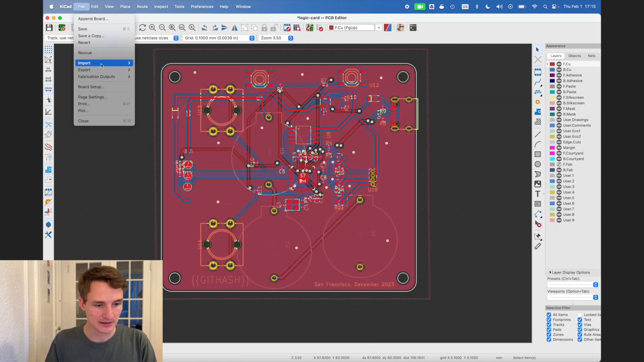Viewport: 644px width, 362px height.
Task: Choose Plot in File menu
Action: (x=104, y=111)
